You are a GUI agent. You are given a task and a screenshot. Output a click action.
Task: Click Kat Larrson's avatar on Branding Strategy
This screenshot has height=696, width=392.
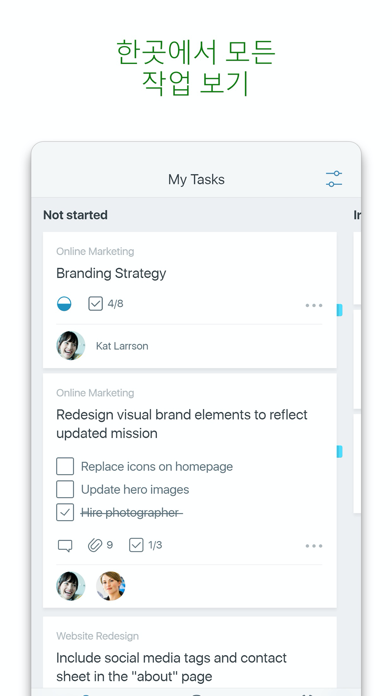(x=71, y=345)
